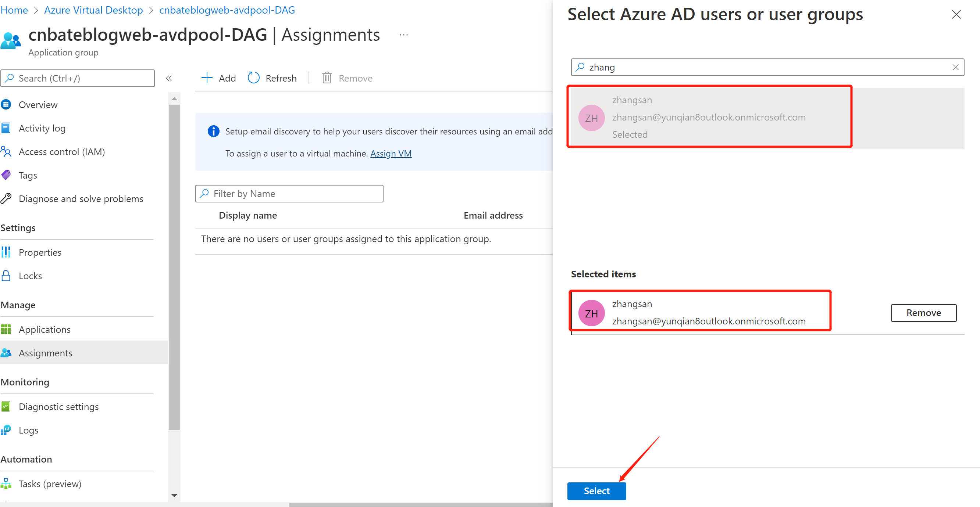Click the Refresh toolbar button
This screenshot has height=507, width=980.
pyautogui.click(x=272, y=78)
